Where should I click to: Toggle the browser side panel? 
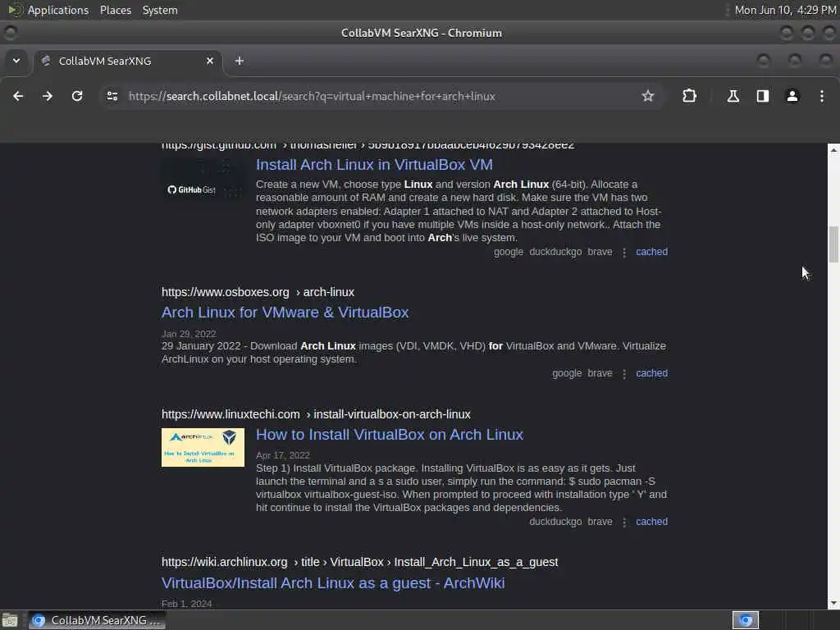point(763,96)
